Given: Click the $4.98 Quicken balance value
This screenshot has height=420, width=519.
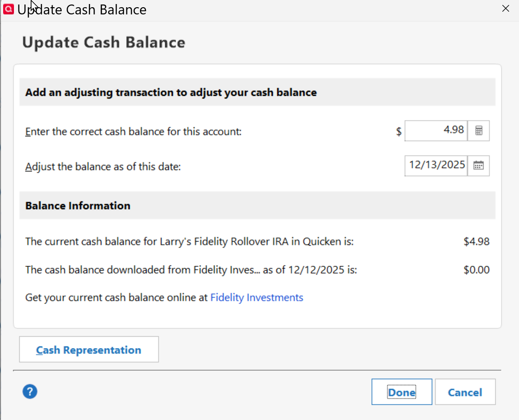Looking at the screenshot, I should [476, 241].
